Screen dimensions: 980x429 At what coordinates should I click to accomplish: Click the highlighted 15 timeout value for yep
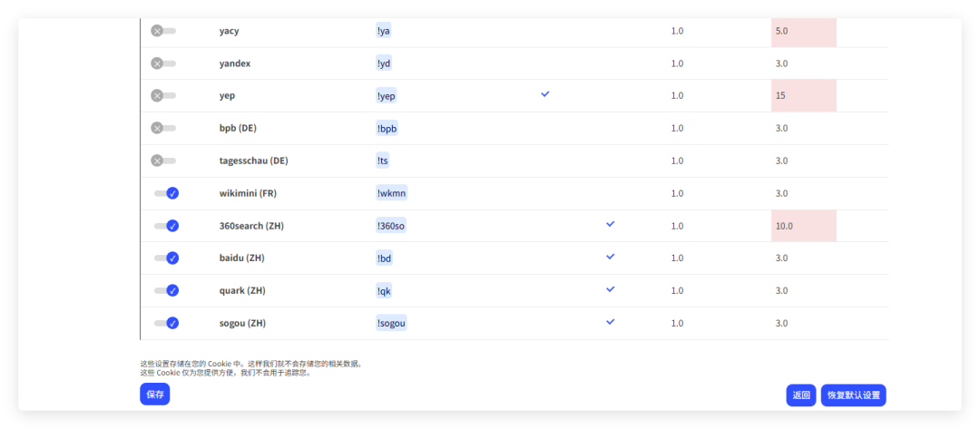(780, 96)
